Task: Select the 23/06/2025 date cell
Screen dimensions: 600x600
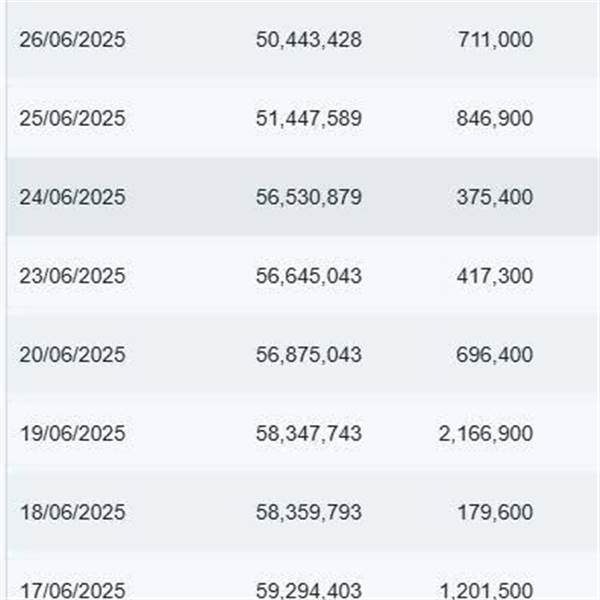Action: pyautogui.click(x=72, y=276)
